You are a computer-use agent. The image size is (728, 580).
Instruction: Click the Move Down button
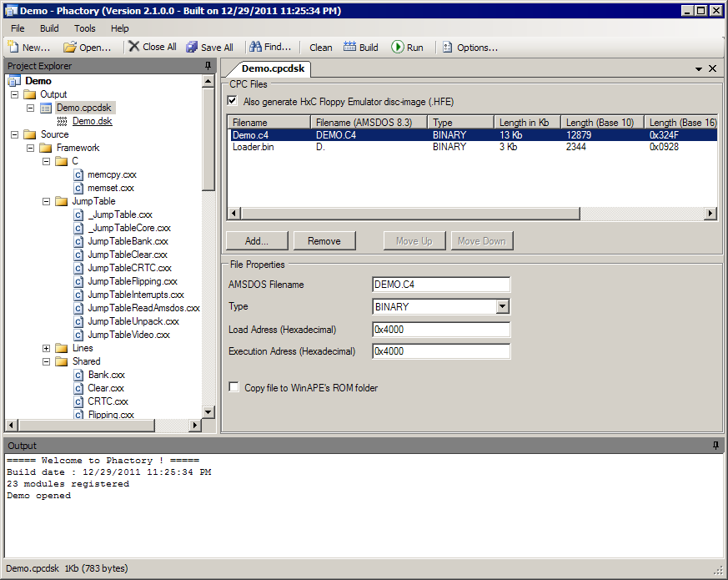coord(481,240)
